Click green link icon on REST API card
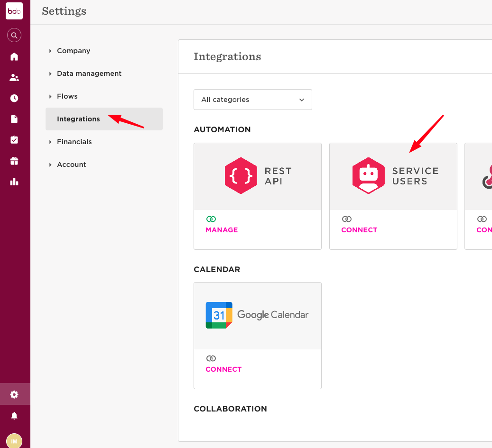This screenshot has width=492, height=448. [211, 219]
